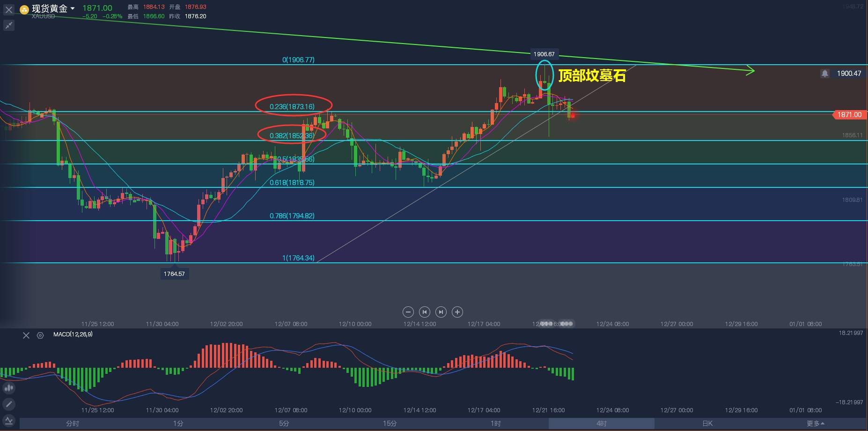Click the 18.21997 MACD axis value
868x431 pixels.
[851, 333]
